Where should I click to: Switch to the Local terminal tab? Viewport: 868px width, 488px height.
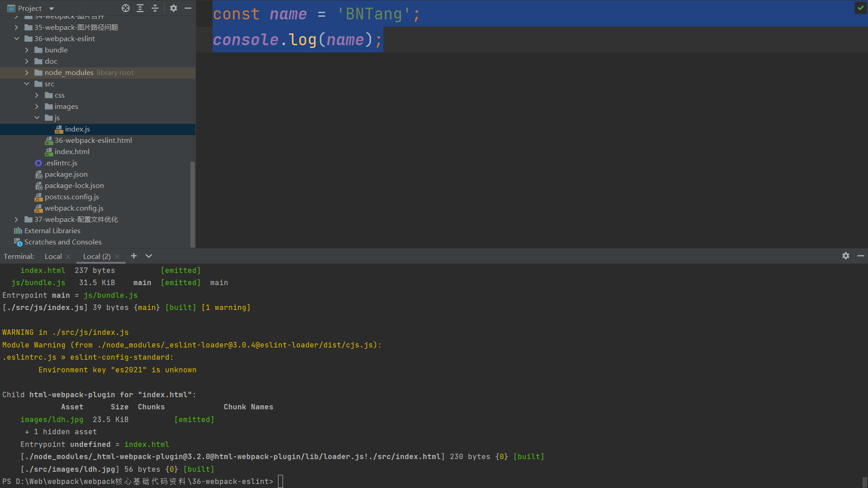(53, 256)
